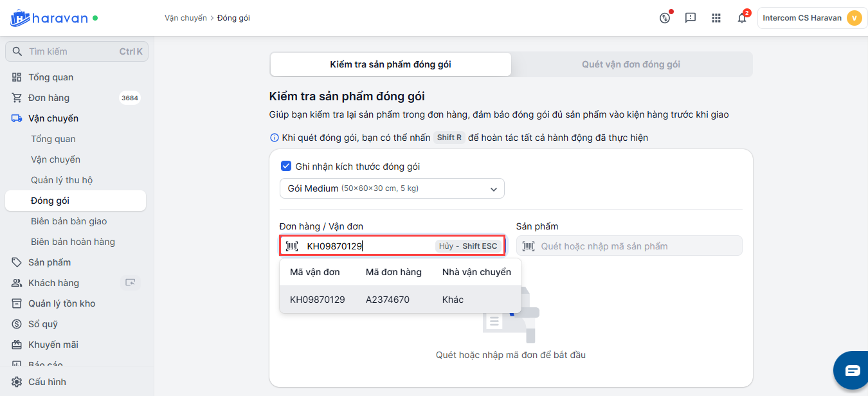This screenshot has height=396, width=868.
Task: Switch to Quét vận đơn đóng gói tab
Action: [631, 64]
